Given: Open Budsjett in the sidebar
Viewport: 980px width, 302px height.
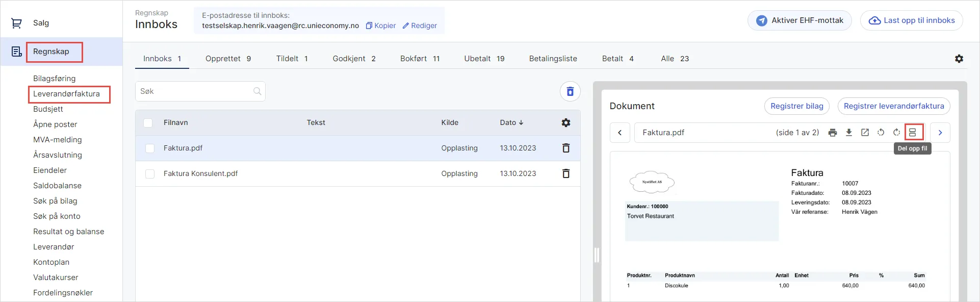Looking at the screenshot, I should tap(48, 109).
